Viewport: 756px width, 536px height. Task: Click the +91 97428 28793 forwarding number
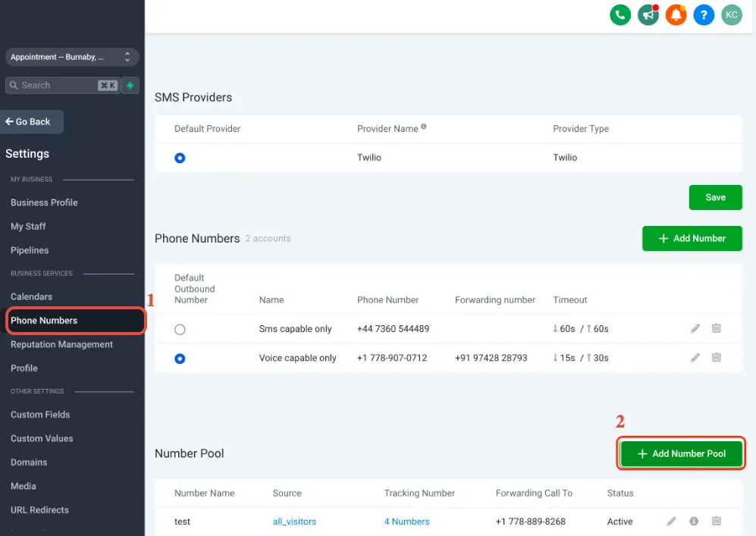point(491,358)
